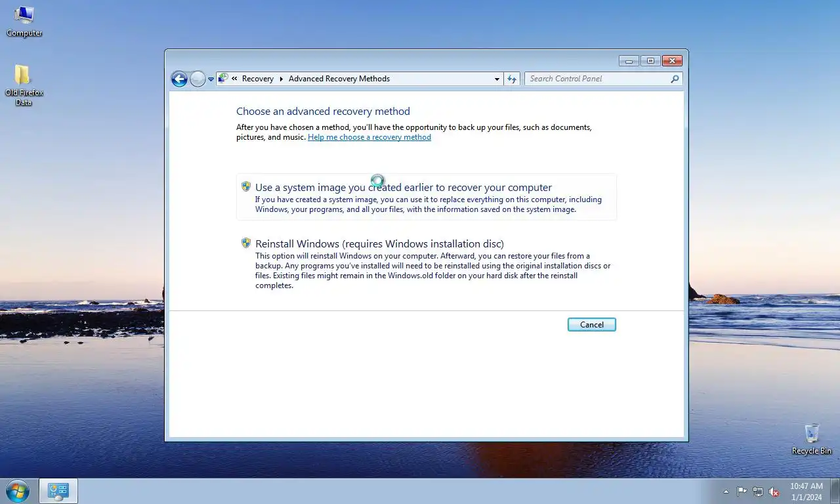The image size is (840, 504).
Task: Choose Use a system image to recover
Action: [x=427, y=197]
